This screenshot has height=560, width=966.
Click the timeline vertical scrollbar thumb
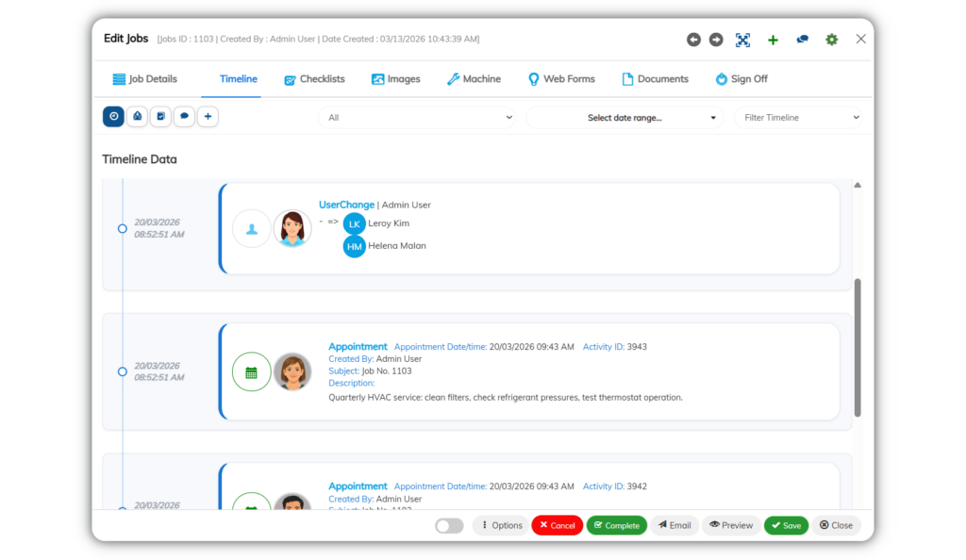point(858,348)
